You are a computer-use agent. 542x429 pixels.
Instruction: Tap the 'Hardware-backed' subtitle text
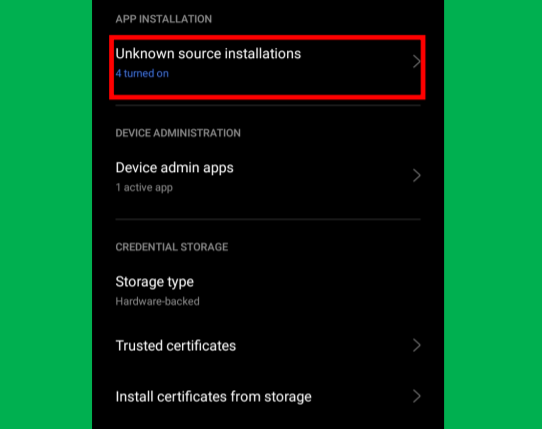158,301
